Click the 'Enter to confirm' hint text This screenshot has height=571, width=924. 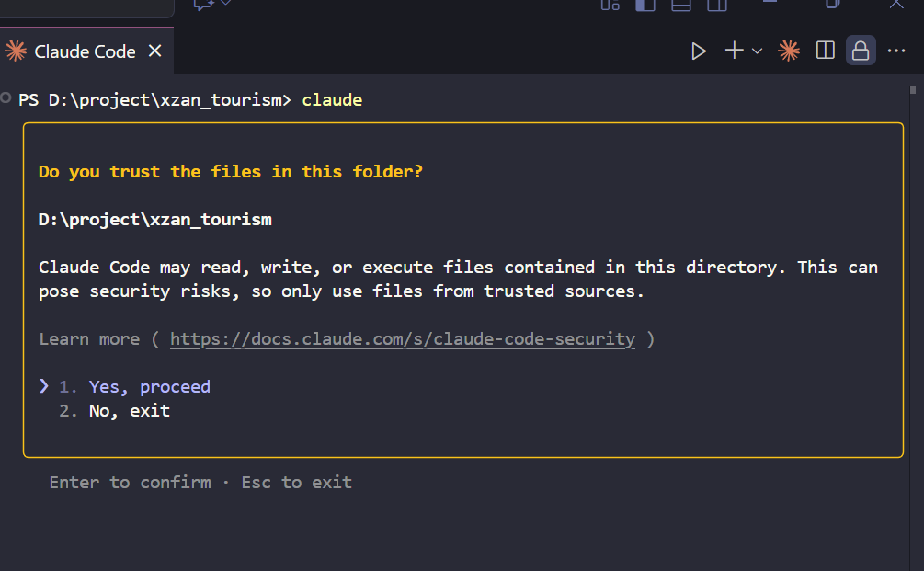click(x=131, y=483)
